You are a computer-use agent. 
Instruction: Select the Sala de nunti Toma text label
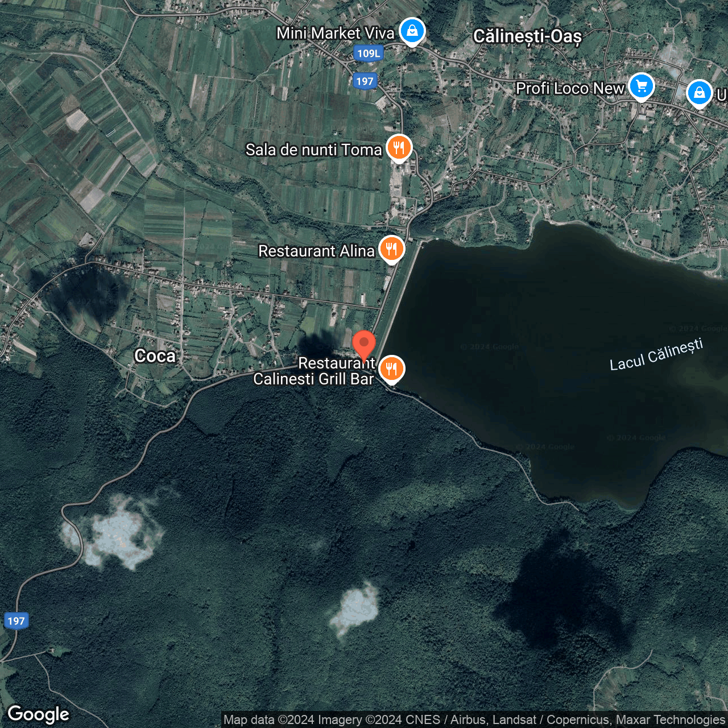click(313, 150)
